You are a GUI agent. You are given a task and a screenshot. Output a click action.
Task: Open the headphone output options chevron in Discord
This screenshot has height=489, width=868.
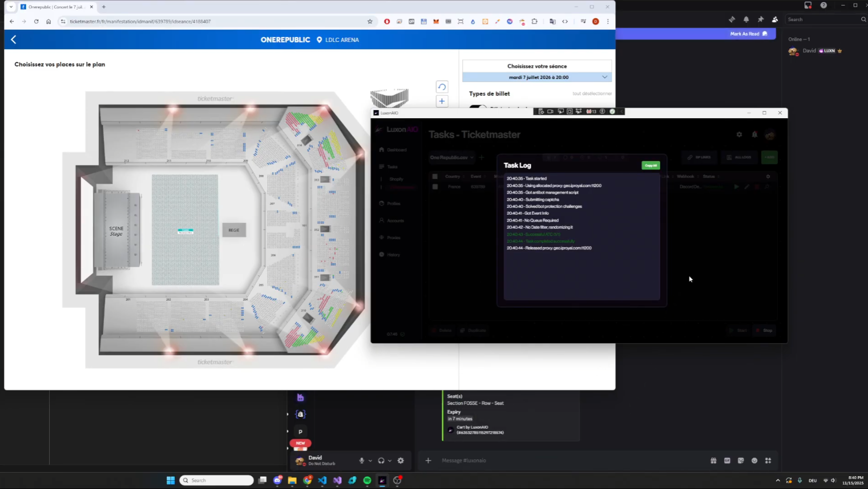coord(390,460)
